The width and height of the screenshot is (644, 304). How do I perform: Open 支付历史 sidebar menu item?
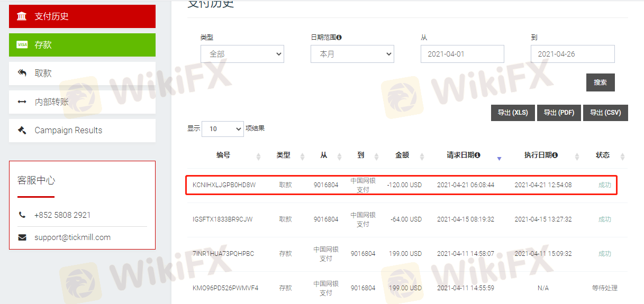[82, 16]
